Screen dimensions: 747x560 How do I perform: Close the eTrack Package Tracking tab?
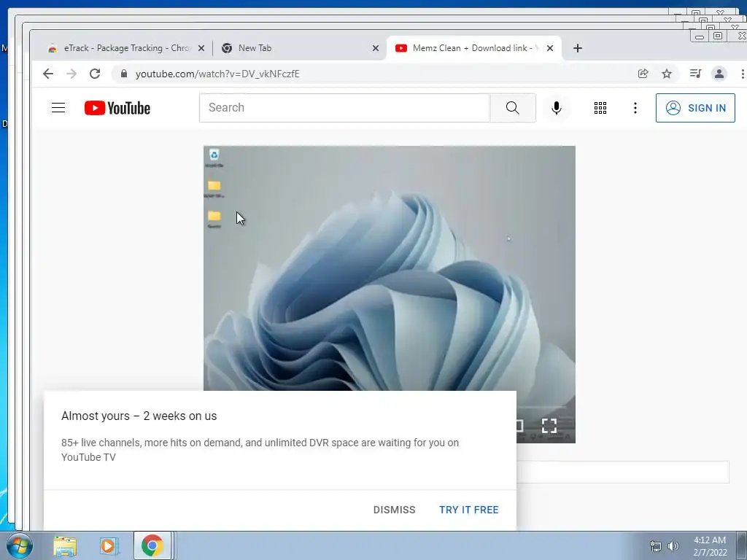pos(201,48)
